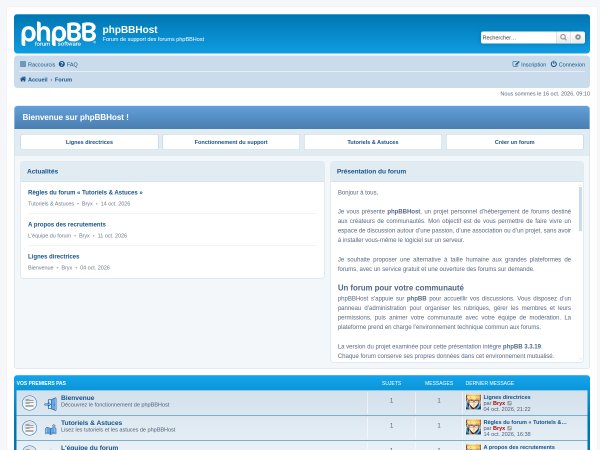Click the FAQ question mark icon
Screen dimensions: 600x450
point(62,64)
